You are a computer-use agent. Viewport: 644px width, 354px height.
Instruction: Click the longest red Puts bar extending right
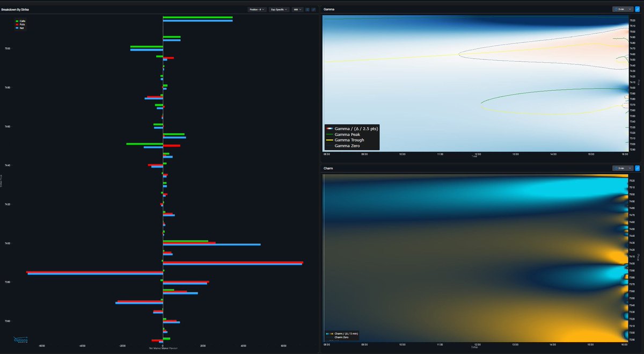(x=233, y=262)
